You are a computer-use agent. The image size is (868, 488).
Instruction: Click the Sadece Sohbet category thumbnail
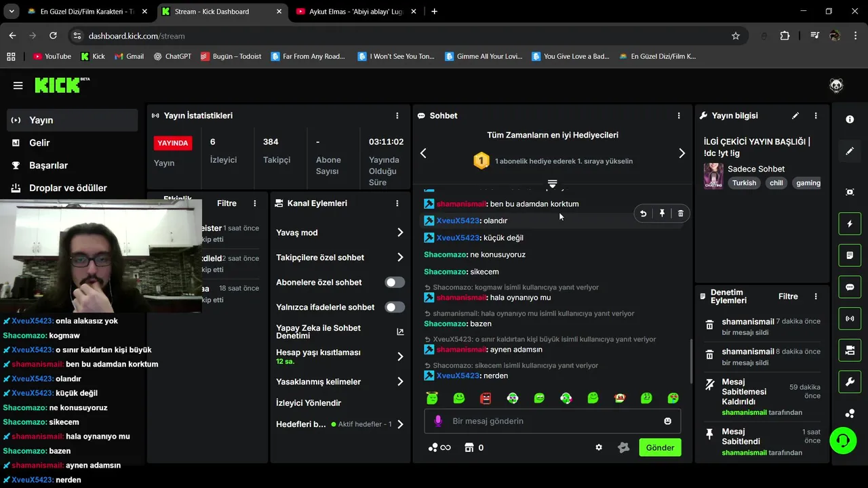click(713, 176)
